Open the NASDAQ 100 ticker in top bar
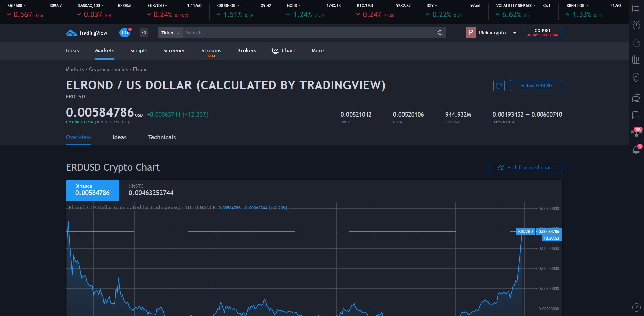Image resolution: width=644 pixels, height=316 pixels. tap(104, 10)
